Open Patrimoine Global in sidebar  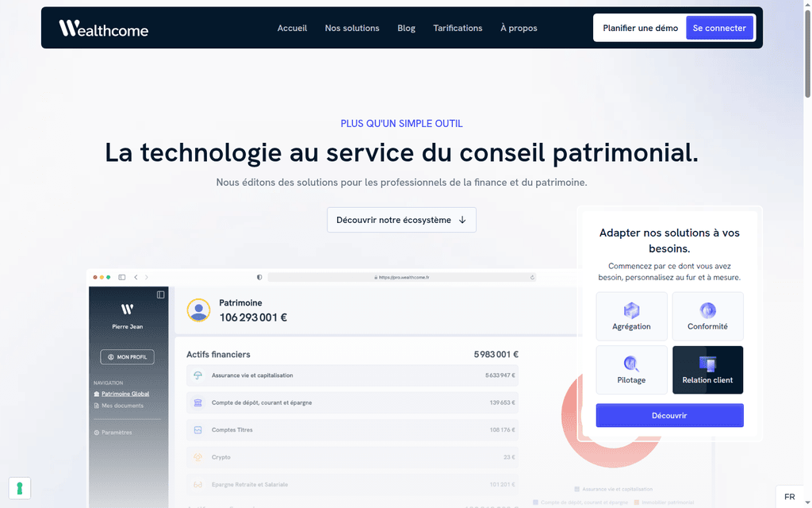click(125, 394)
